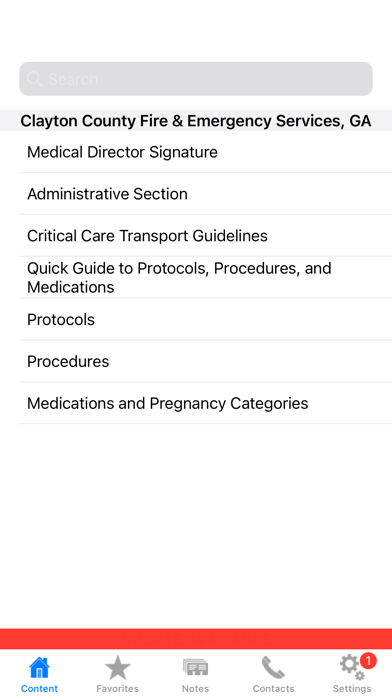
Task: Open Administrative Section
Action: [206, 194]
